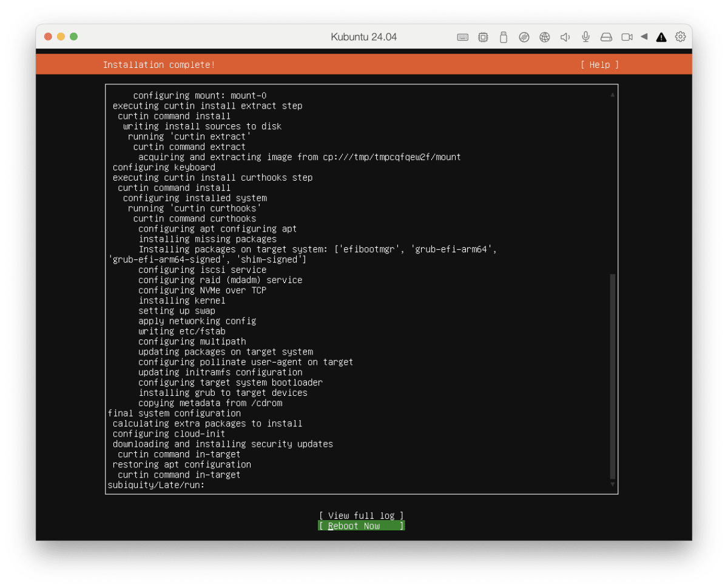Screen dimensions: 728x588
Task: Click 'configuring multipath' log line
Action: (192, 341)
